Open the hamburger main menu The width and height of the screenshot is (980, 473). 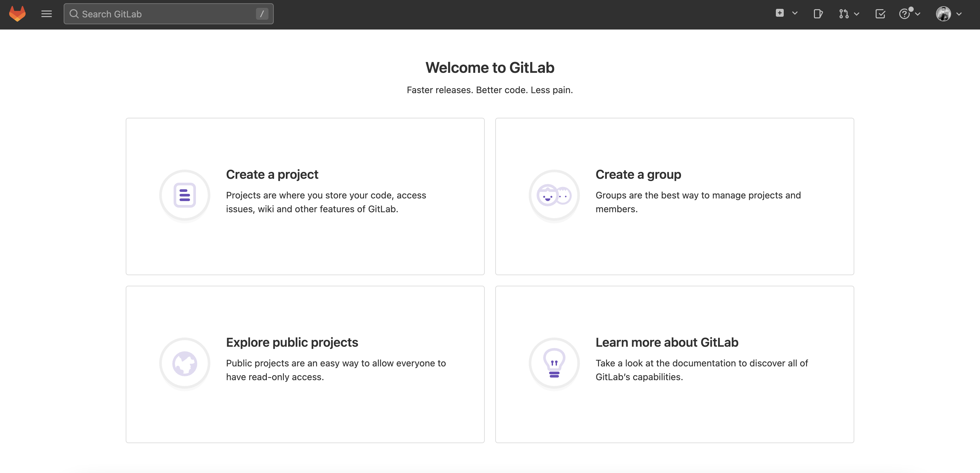point(46,14)
